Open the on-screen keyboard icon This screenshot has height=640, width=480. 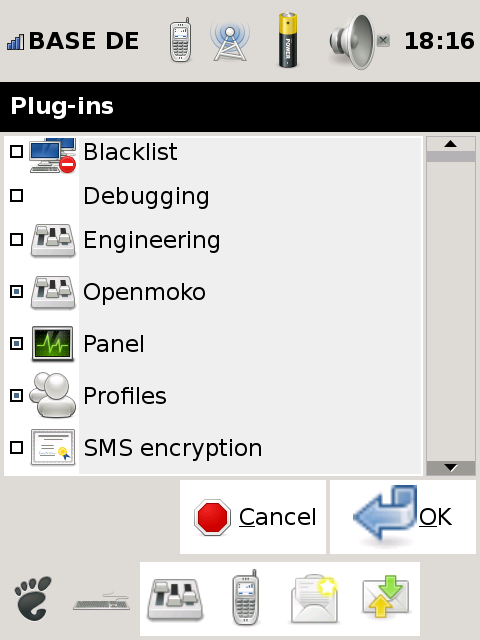point(102,601)
